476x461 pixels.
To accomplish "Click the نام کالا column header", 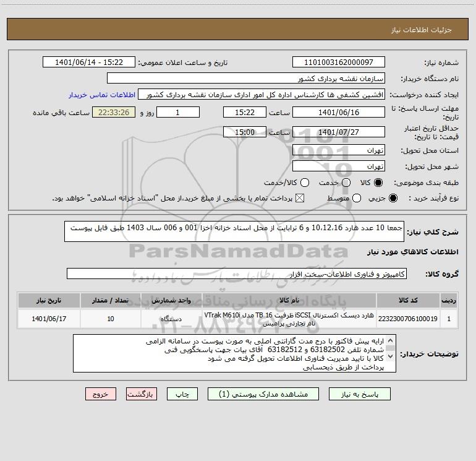I will click(x=289, y=300).
